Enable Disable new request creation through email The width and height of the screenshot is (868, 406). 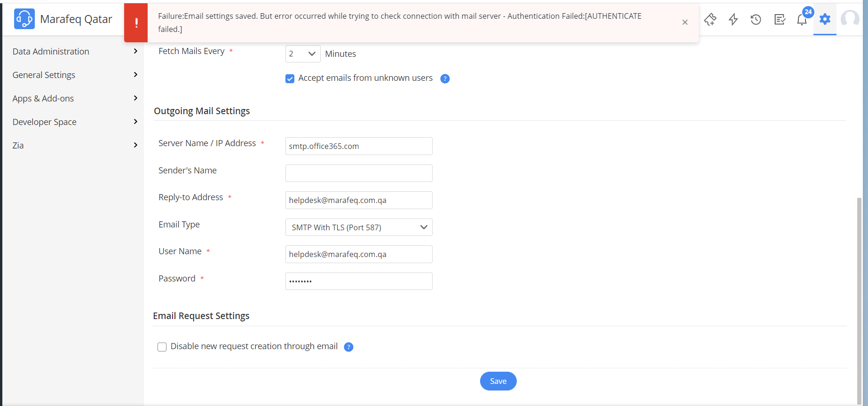click(162, 347)
